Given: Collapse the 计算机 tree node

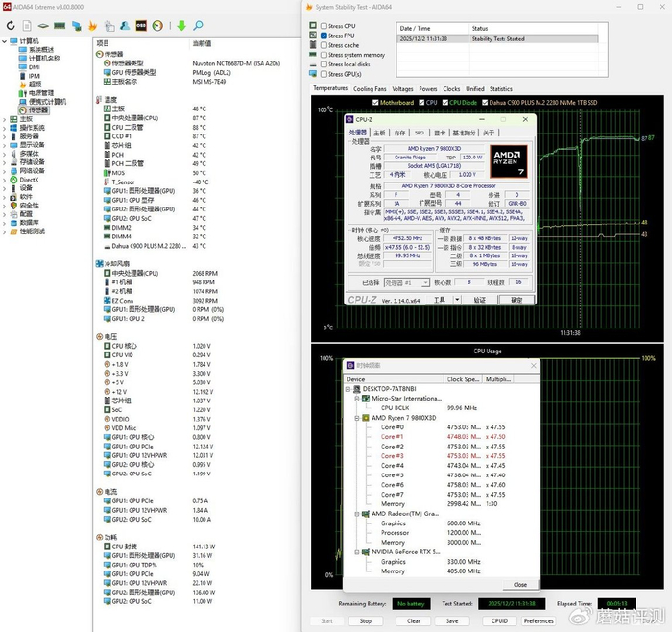Looking at the screenshot, I should (5, 41).
